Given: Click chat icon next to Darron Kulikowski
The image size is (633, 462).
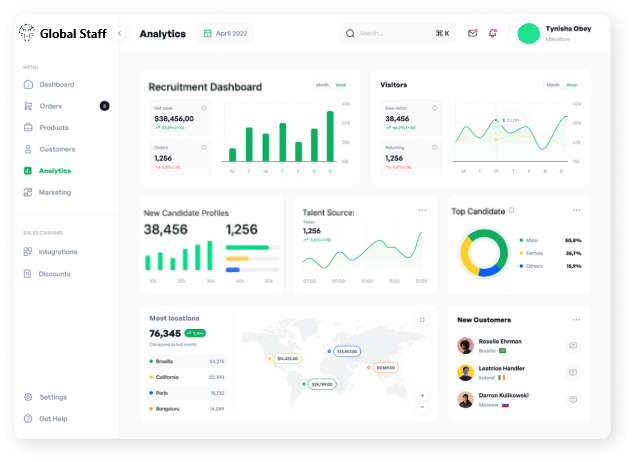Looking at the screenshot, I should pyautogui.click(x=572, y=400).
